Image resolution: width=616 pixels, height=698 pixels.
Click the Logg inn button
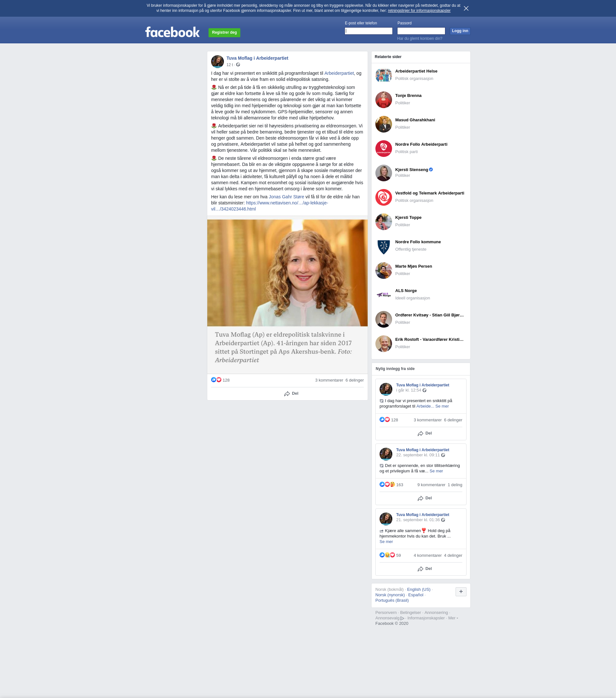pyautogui.click(x=460, y=31)
